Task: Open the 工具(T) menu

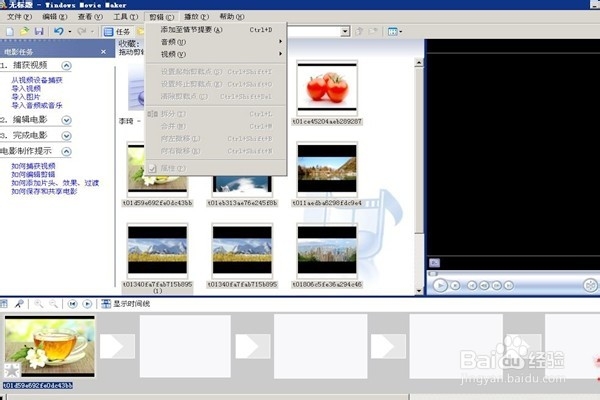Action: 125,17
